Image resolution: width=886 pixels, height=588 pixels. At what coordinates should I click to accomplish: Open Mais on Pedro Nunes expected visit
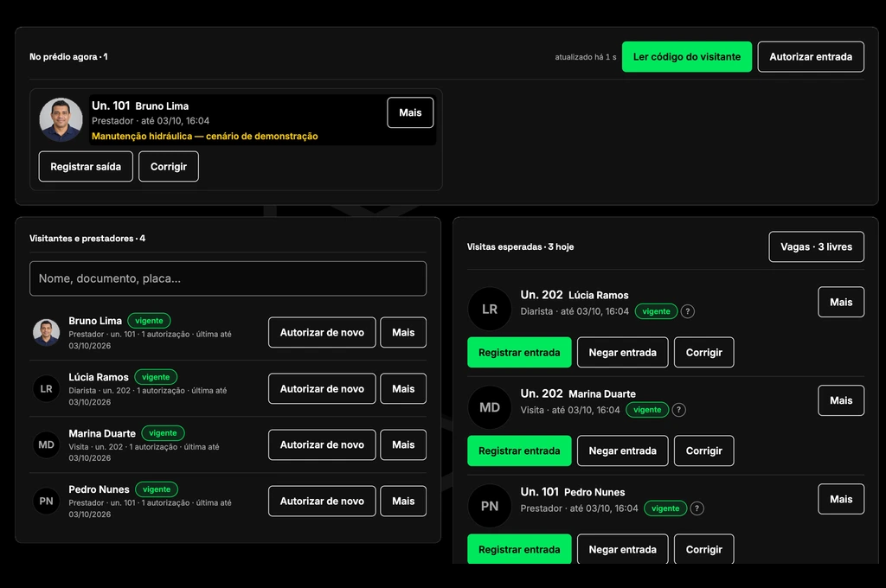841,499
